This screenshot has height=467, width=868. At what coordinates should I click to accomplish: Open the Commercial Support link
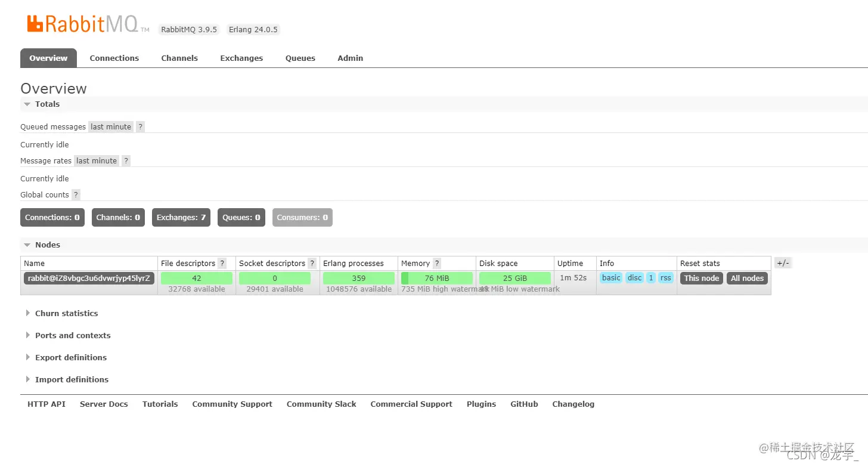click(411, 404)
